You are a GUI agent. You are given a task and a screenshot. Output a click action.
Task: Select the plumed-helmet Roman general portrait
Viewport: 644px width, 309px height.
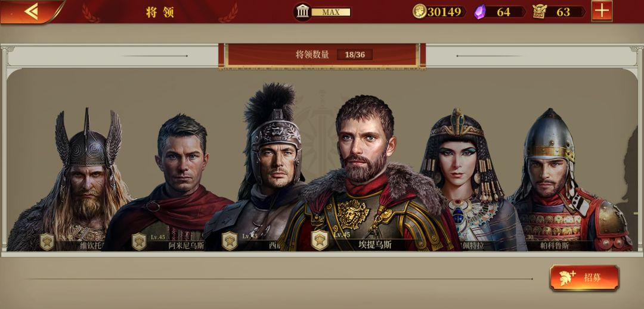click(x=263, y=168)
